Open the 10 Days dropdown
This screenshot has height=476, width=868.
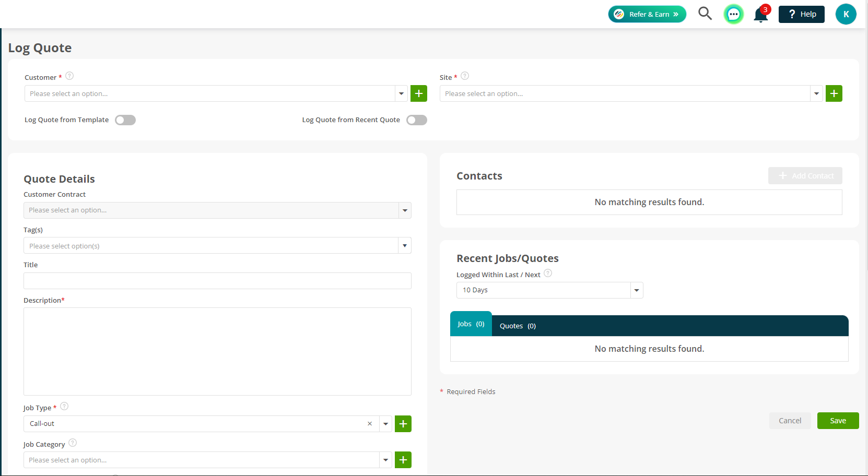(x=549, y=290)
